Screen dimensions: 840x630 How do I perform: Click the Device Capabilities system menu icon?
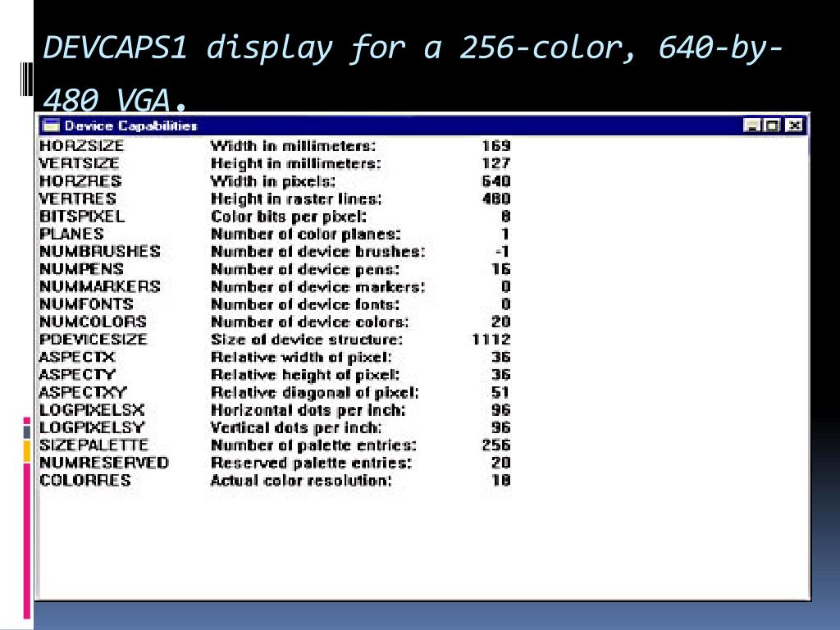(51, 126)
